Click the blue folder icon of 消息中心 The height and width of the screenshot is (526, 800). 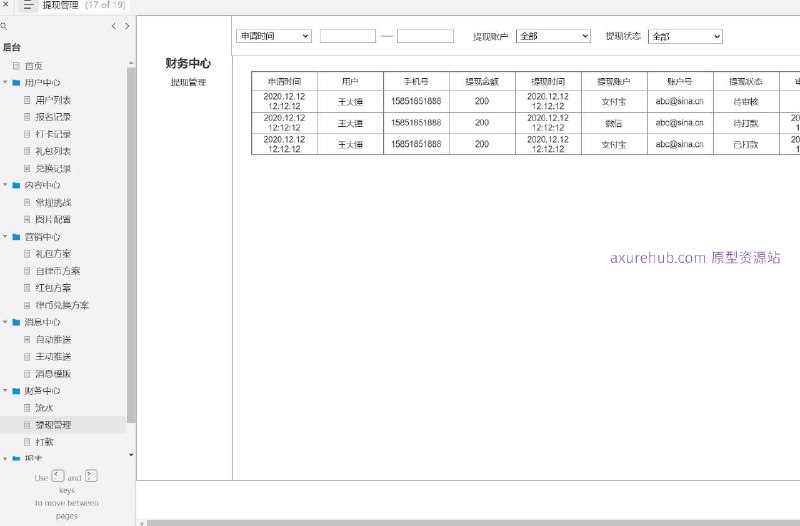16,322
